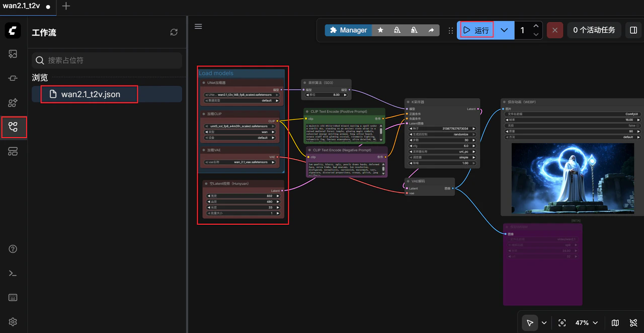Open the node library sidebar icon
The width and height of the screenshot is (644, 333).
coord(13,78)
